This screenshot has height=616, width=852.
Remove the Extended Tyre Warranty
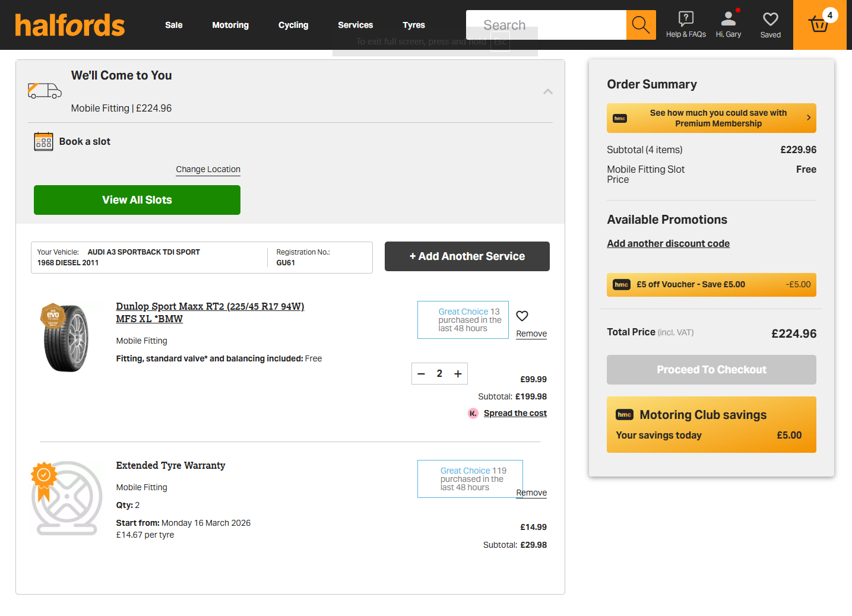(531, 493)
